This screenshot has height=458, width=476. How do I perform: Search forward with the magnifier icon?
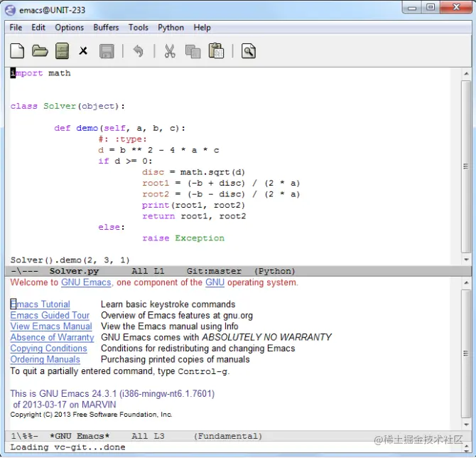tap(249, 50)
